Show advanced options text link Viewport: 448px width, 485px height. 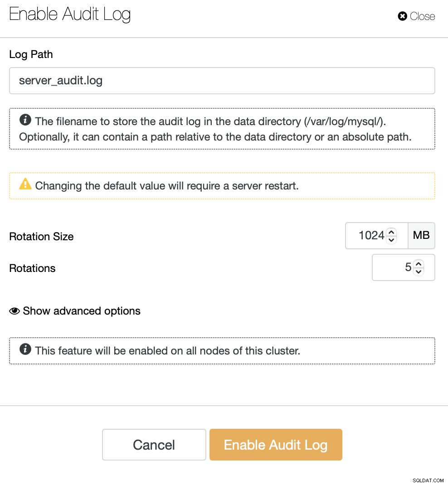[x=82, y=311]
